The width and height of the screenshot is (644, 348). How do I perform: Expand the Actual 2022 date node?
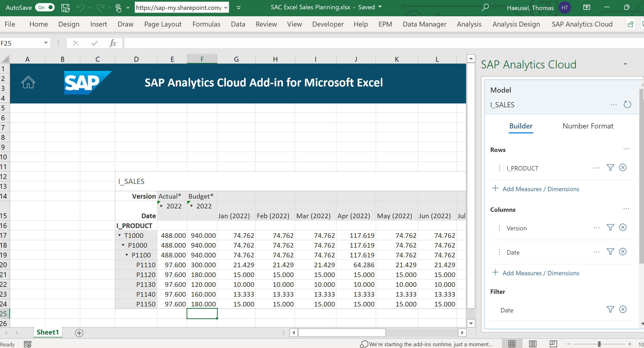pos(162,206)
